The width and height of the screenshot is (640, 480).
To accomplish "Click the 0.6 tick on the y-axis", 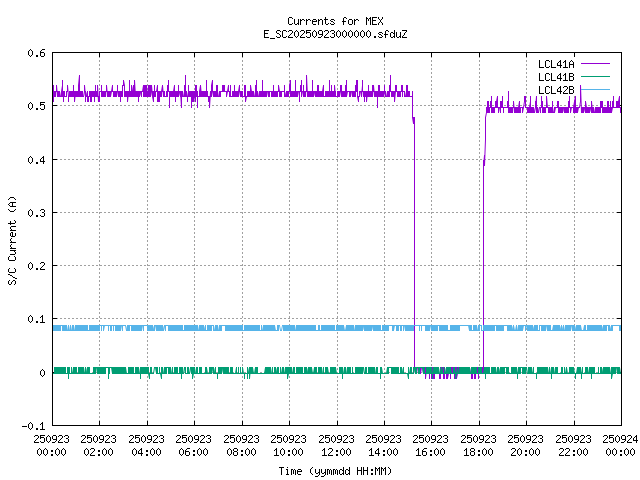I will click(x=35, y=53).
